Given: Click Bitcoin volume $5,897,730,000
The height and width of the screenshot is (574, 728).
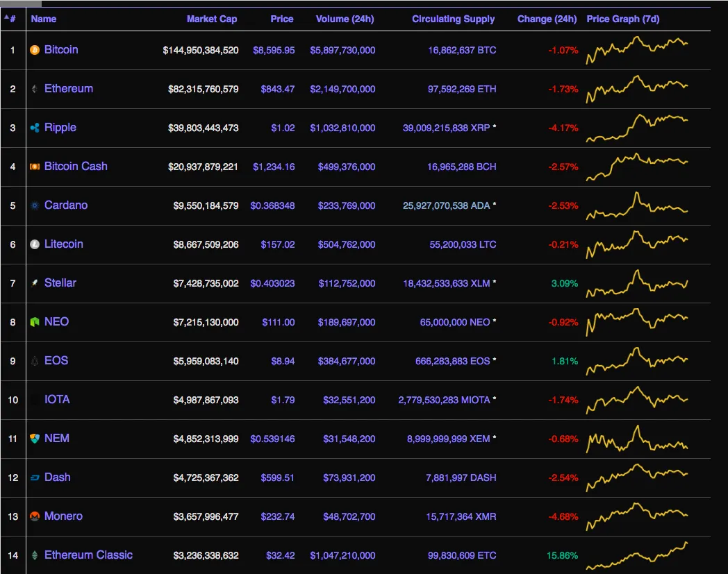Looking at the screenshot, I should pyautogui.click(x=342, y=50).
